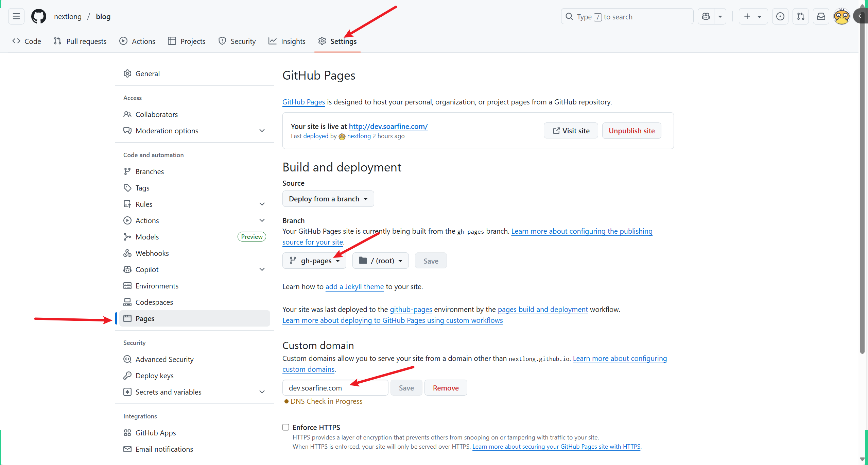This screenshot has height=465, width=868.
Task: Open the Deploy from a branch dropdown
Action: (328, 199)
